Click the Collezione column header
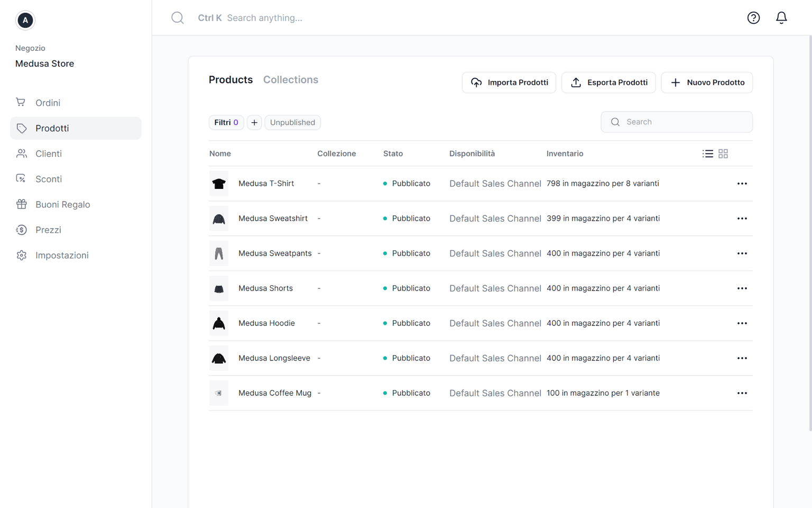Screen dimensions: 812x508 coord(336,153)
